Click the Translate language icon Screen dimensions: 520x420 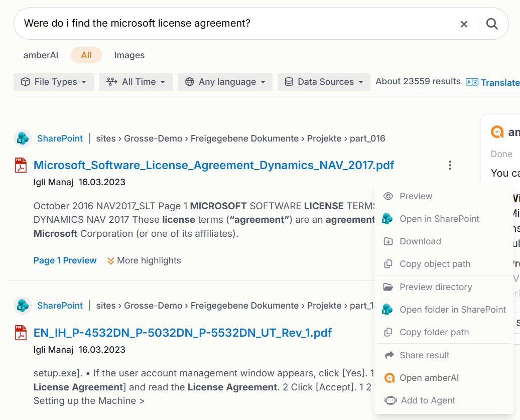point(472,82)
